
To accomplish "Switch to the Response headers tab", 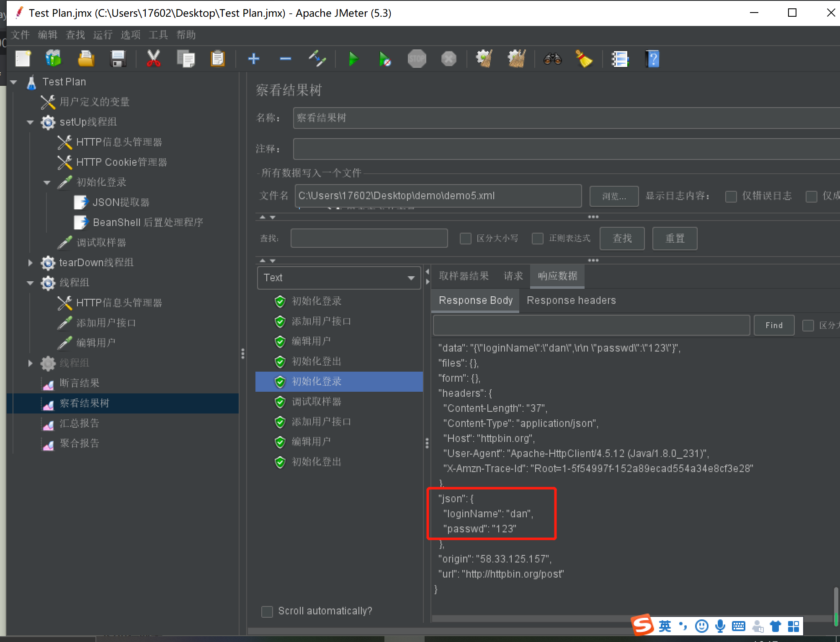I will [571, 300].
